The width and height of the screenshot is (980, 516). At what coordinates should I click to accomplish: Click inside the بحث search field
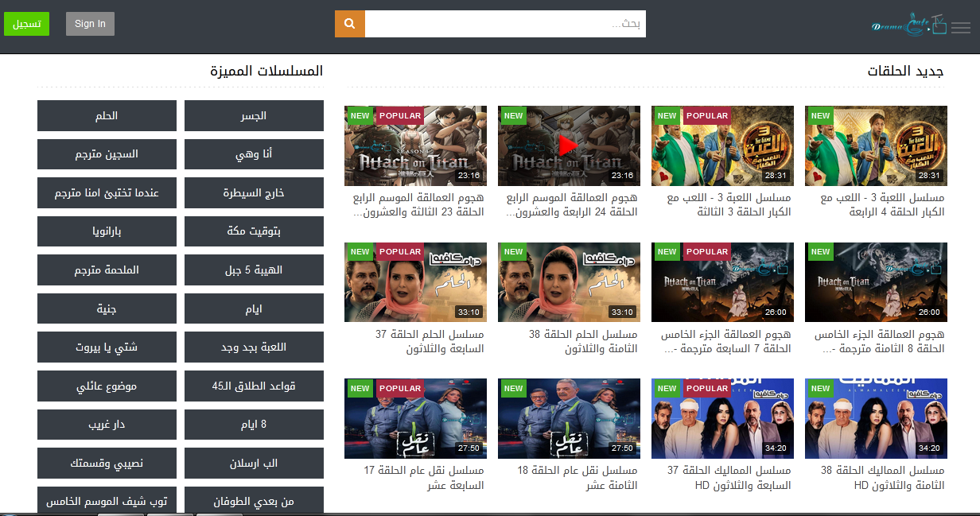(505, 24)
